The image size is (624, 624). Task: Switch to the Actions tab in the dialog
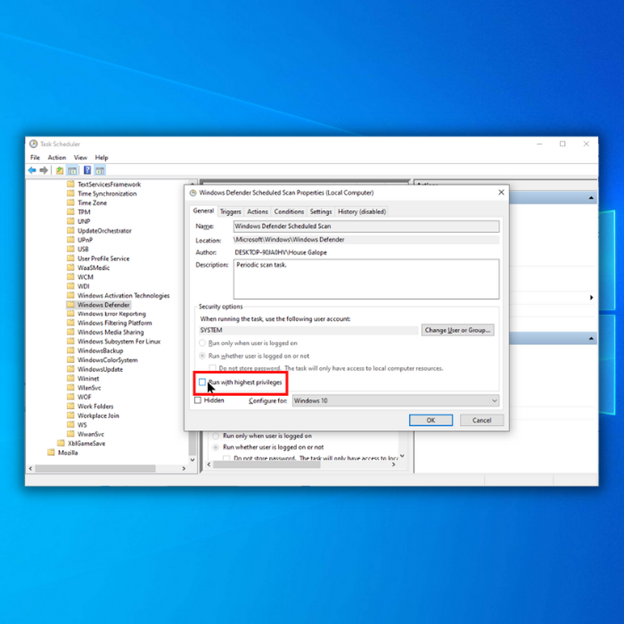click(x=257, y=212)
